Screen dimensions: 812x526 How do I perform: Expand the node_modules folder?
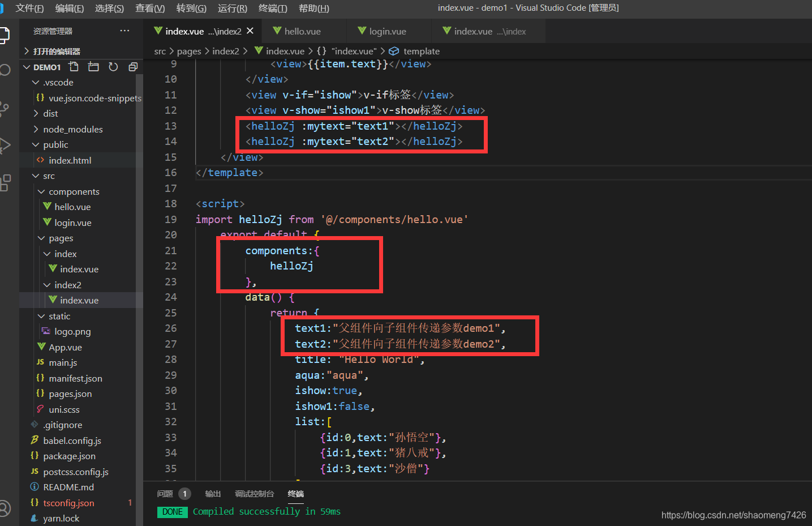pos(72,129)
